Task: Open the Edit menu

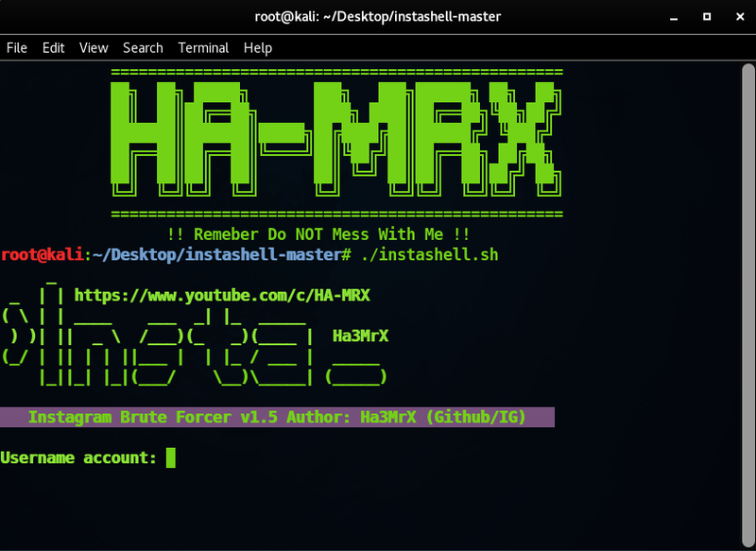Action: 53,47
